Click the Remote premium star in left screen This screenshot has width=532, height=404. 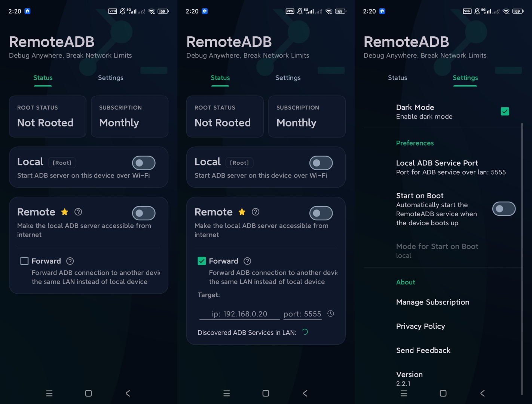tap(65, 212)
